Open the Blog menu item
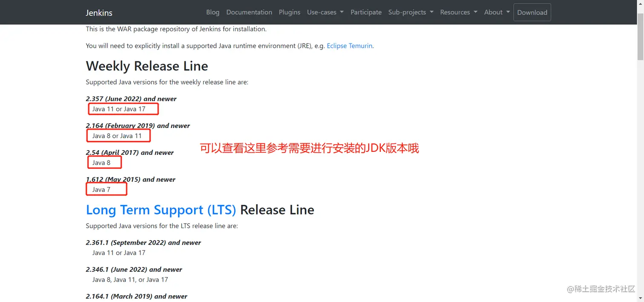This screenshot has height=302, width=644. (213, 12)
